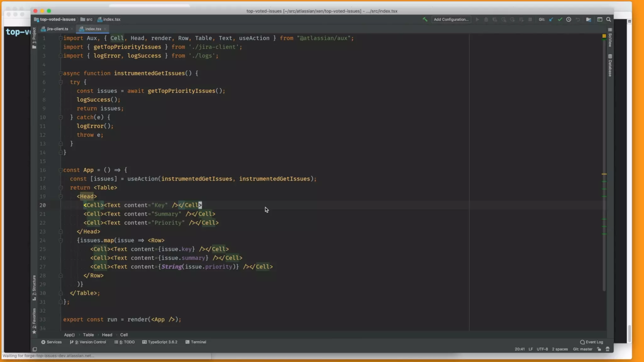This screenshot has width=644, height=362.
Task: Collapse the instrumentedGetIssues function fold marker
Action: pyautogui.click(x=60, y=73)
